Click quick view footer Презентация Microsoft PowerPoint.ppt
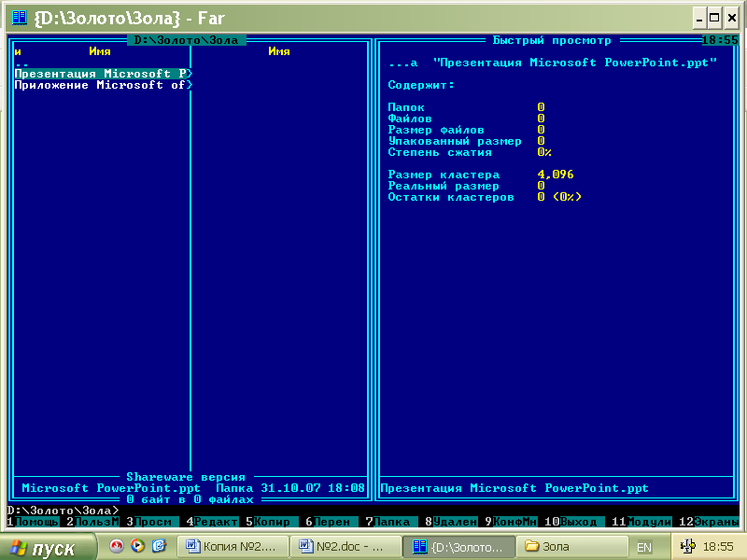747x560 pixels. [514, 488]
